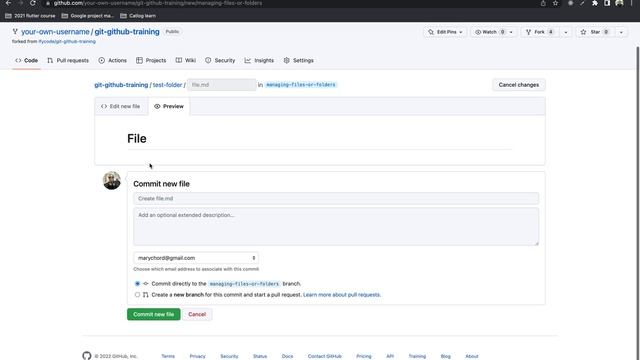Open the Catlog learn bookmark folder

tap(138, 16)
